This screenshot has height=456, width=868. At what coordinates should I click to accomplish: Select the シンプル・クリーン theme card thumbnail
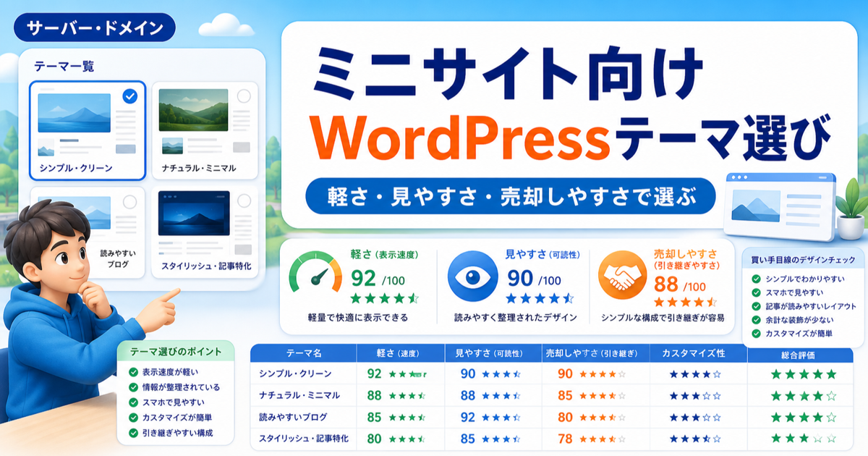click(x=75, y=112)
